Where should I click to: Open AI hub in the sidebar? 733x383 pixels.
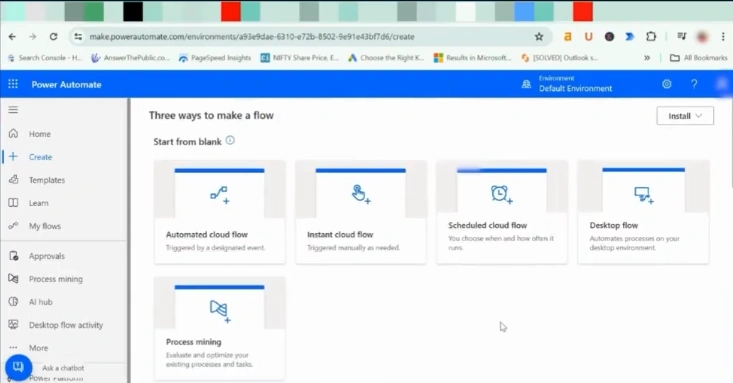[41, 302]
